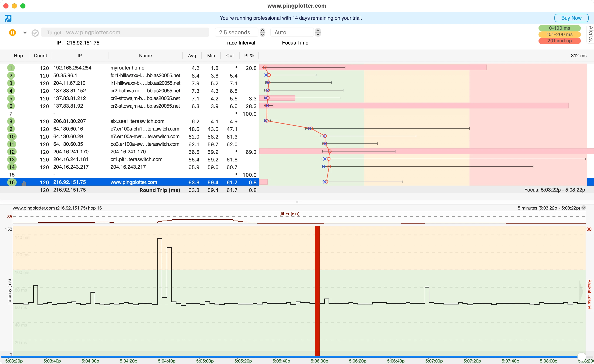594x364 pixels.
Task: Click the 0-100 ms green legend swatch
Action: (559, 28)
